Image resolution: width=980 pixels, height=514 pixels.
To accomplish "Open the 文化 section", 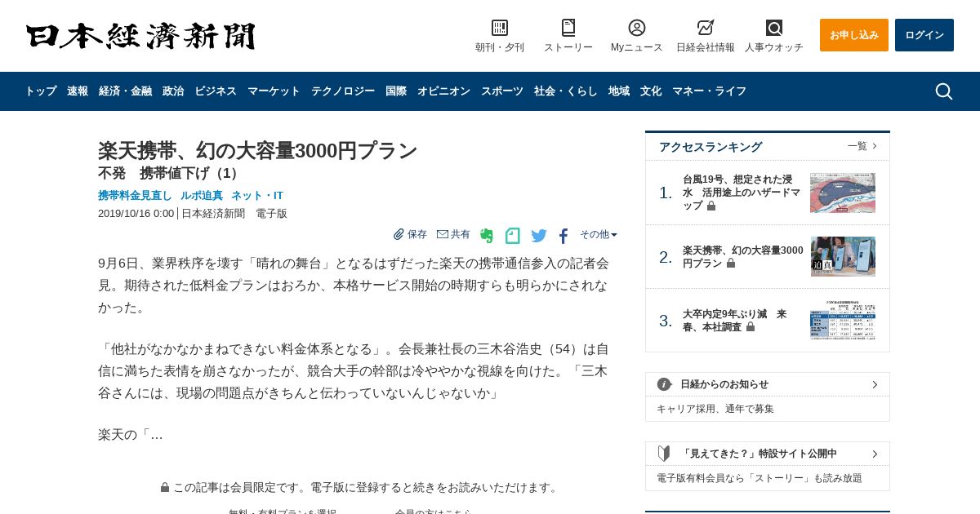I will pos(651,91).
